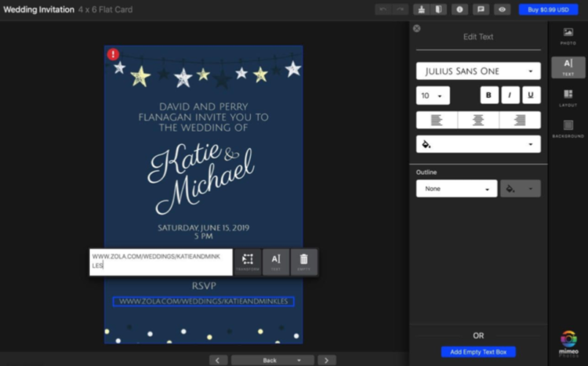
Task: Click Add Empty Text Box button
Action: (478, 352)
